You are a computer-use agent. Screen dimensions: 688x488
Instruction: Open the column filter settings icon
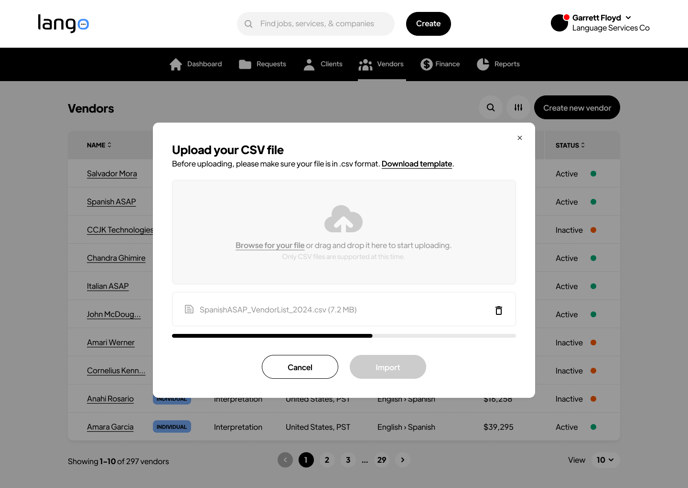518,108
